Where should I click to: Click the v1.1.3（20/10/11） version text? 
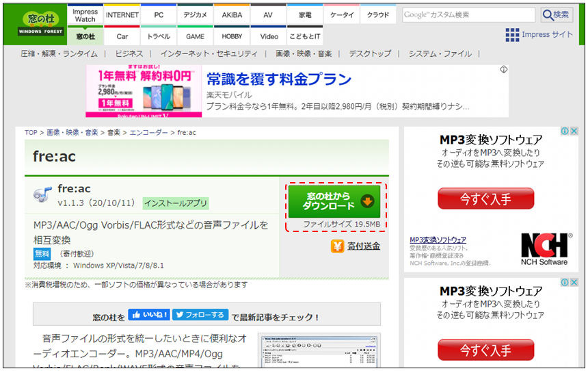coord(96,203)
